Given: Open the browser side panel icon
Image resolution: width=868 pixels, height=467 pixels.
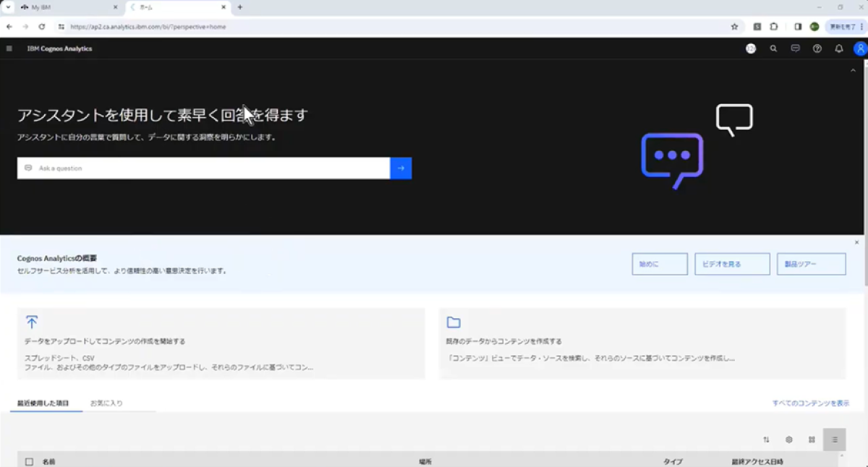Looking at the screenshot, I should point(798,27).
